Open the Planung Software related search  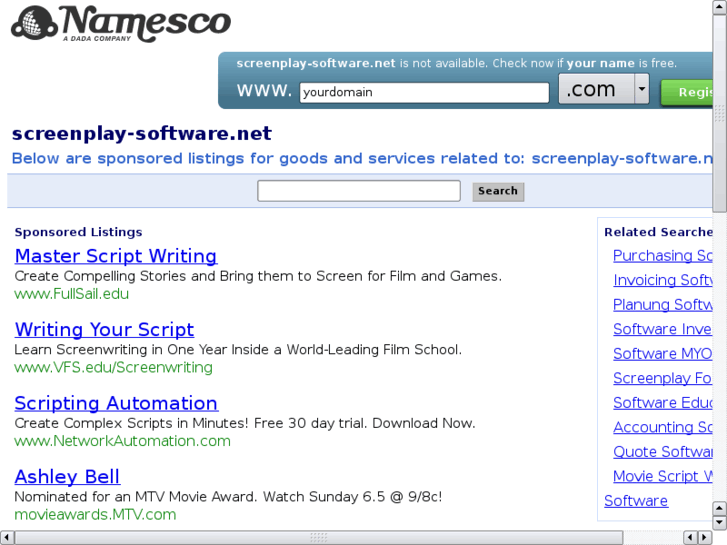pyautogui.click(x=663, y=305)
